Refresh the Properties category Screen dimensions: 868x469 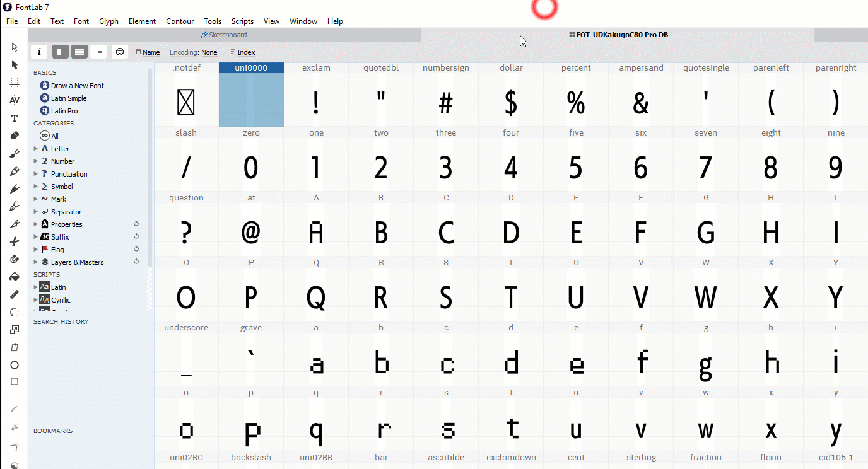point(136,224)
